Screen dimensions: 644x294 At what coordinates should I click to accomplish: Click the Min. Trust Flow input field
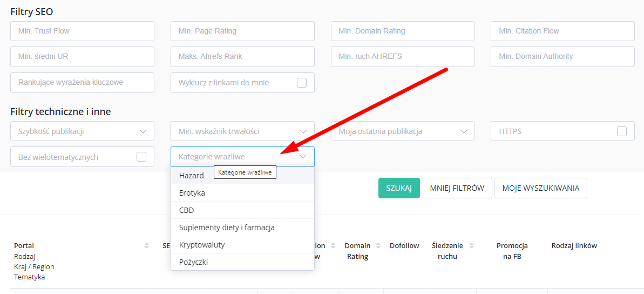tap(82, 31)
